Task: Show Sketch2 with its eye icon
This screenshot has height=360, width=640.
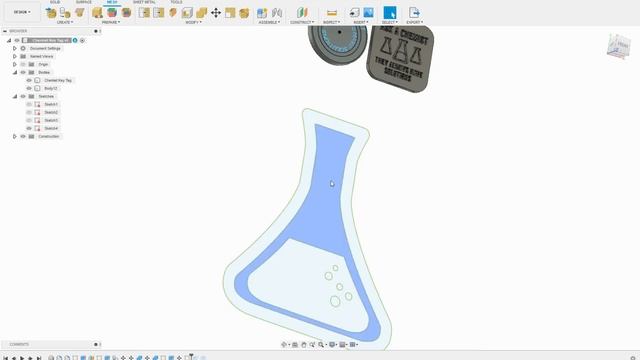Action: (x=29, y=112)
